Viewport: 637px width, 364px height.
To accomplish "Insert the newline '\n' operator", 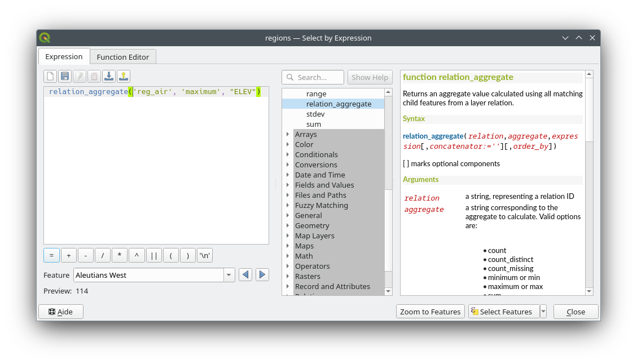I will pyautogui.click(x=204, y=255).
